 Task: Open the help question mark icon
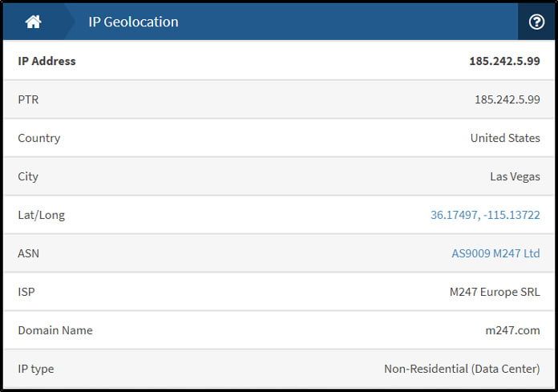pyautogui.click(x=536, y=22)
